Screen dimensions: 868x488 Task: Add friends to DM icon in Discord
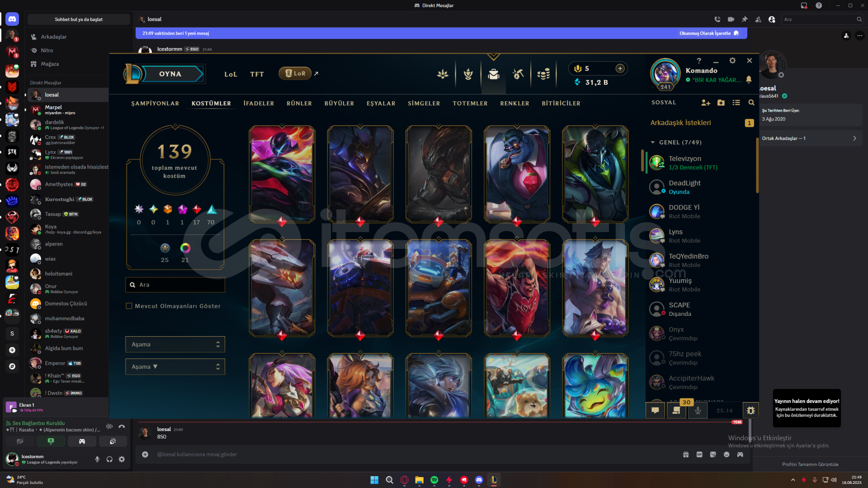click(x=758, y=19)
